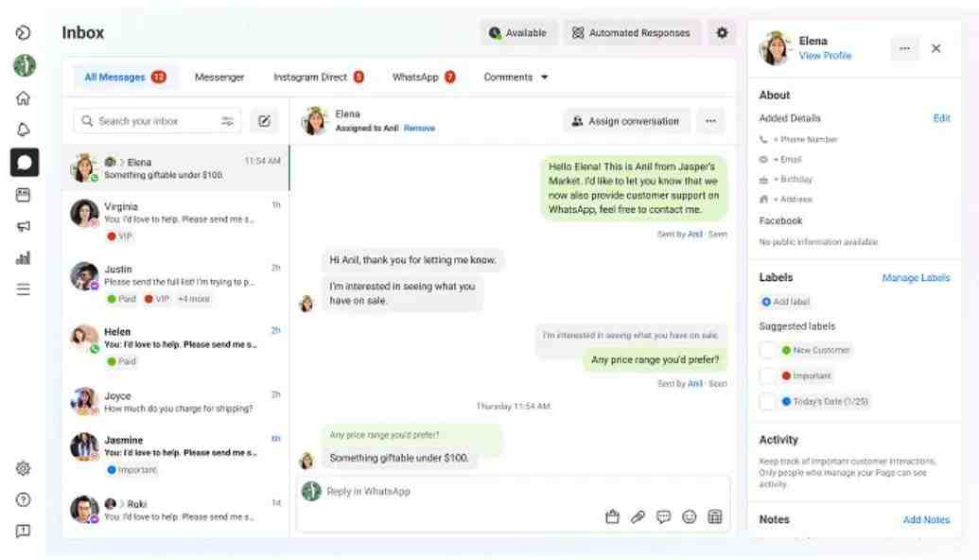
Task: Open Inbox settings gear icon
Action: [722, 32]
